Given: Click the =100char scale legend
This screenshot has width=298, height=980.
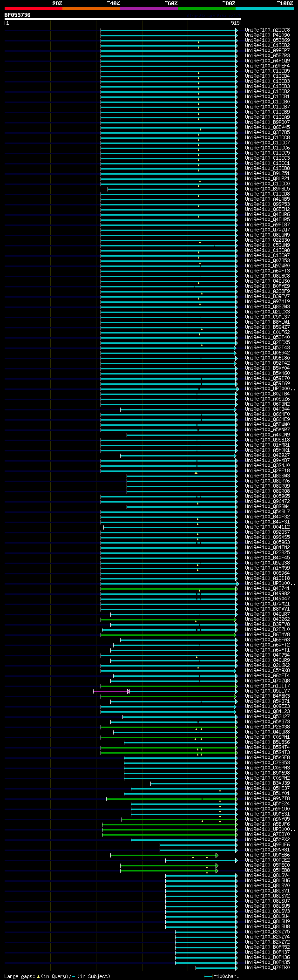Looking at the screenshot, I should [221, 976].
